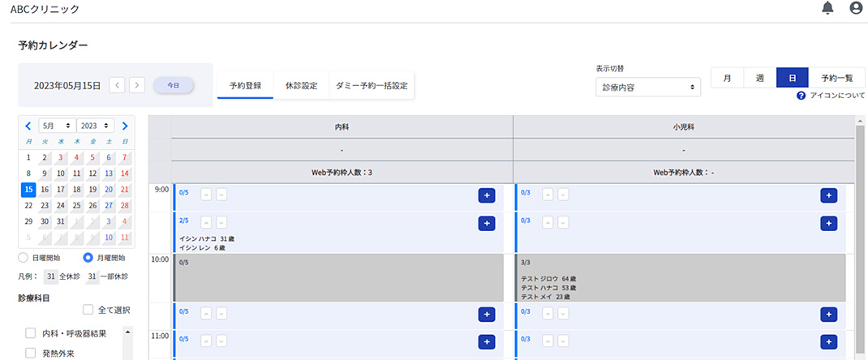The height and width of the screenshot is (360, 868).
Task: Open the 表示切替 診療内容 dropdown
Action: click(647, 87)
